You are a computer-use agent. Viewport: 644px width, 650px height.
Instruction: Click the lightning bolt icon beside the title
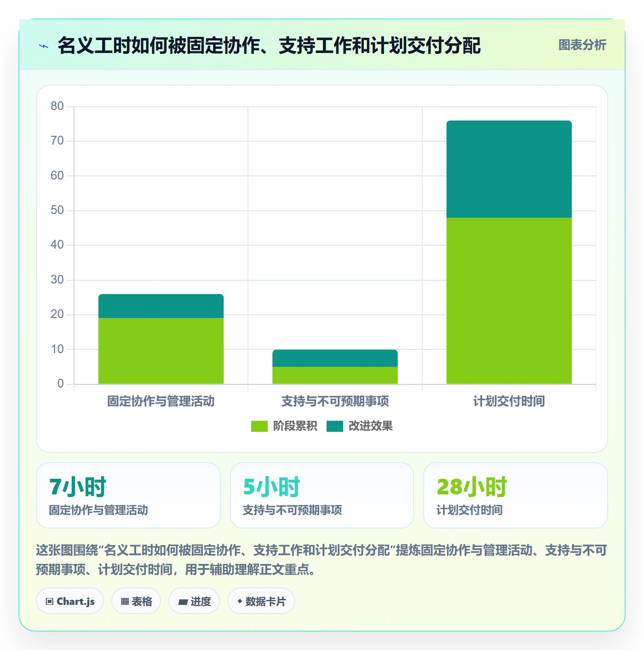[44, 46]
